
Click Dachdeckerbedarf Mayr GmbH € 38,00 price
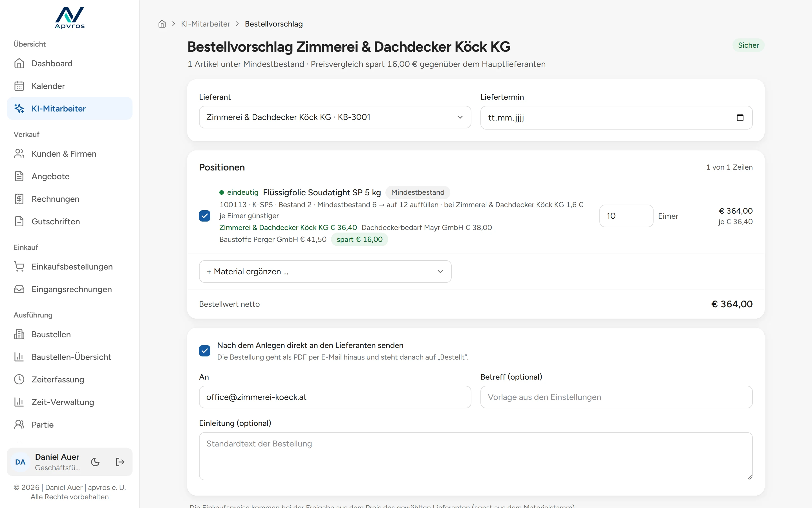tap(427, 227)
